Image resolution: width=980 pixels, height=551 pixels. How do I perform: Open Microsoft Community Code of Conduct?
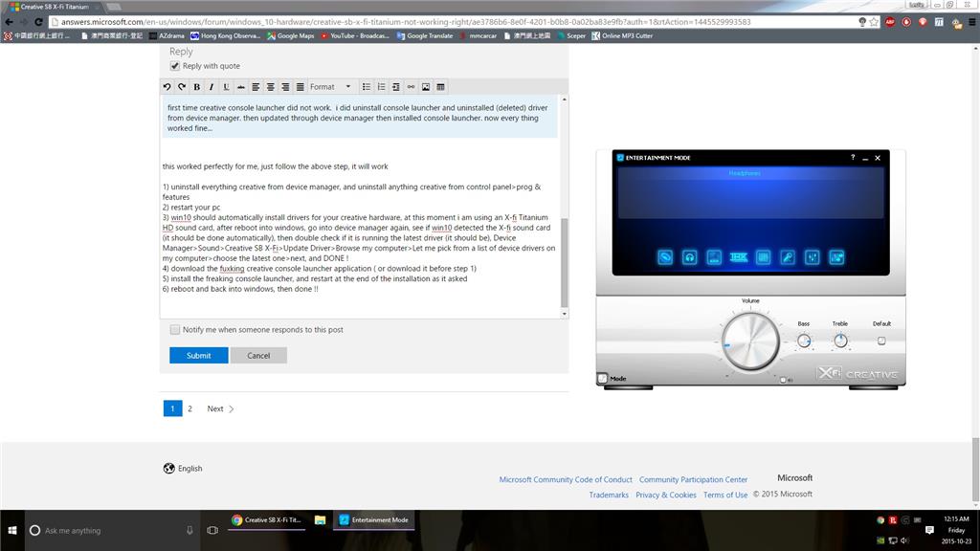tap(566, 480)
